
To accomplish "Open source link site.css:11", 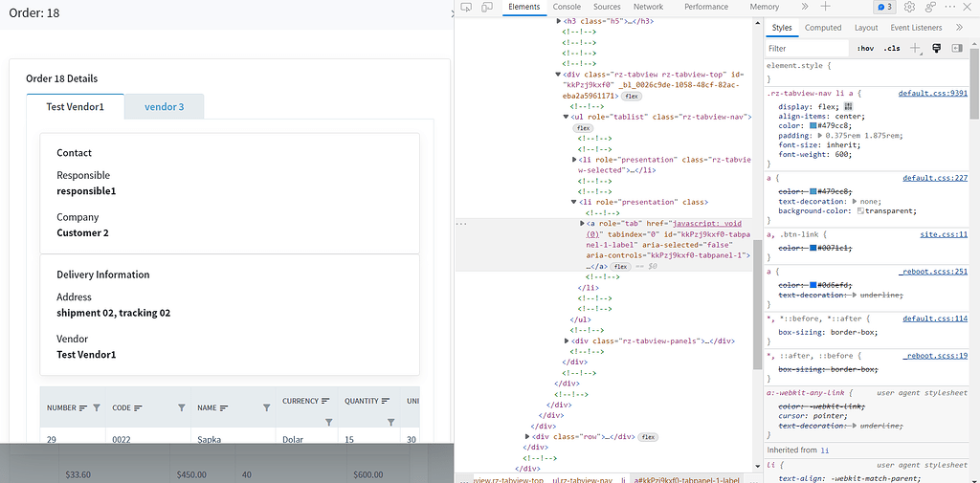I will click(944, 234).
